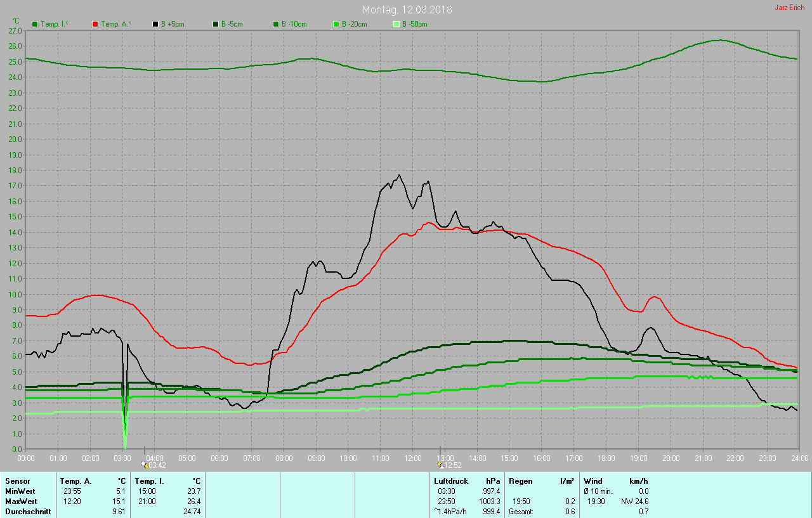
Task: Select the 'Durchschnitt' row label
Action: click(x=28, y=512)
